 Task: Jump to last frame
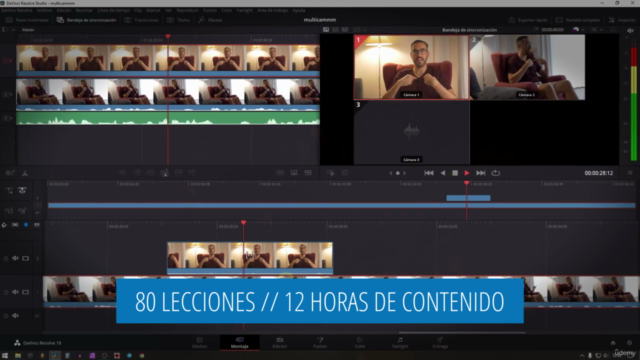click(x=481, y=173)
